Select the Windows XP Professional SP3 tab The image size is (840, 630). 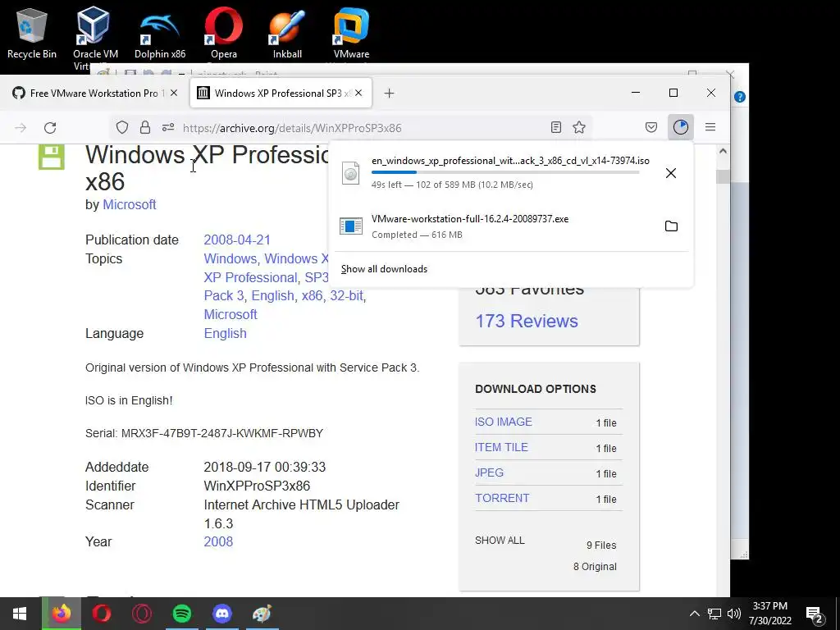point(281,94)
